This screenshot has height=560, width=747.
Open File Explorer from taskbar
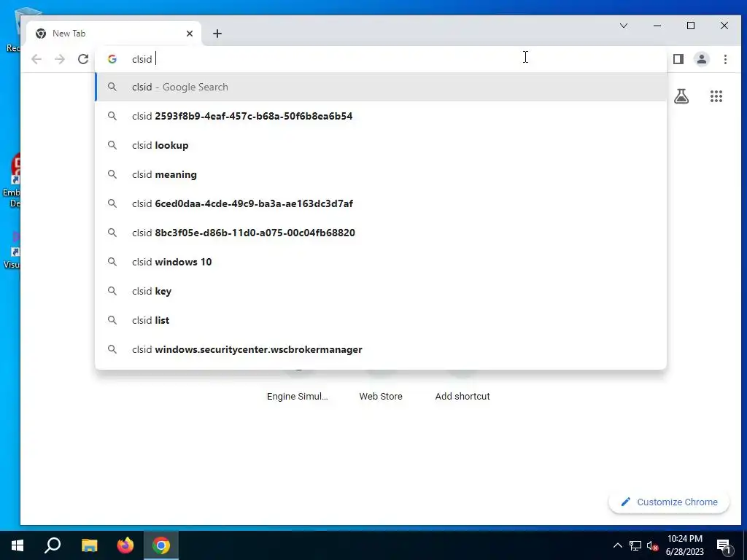pos(89,545)
